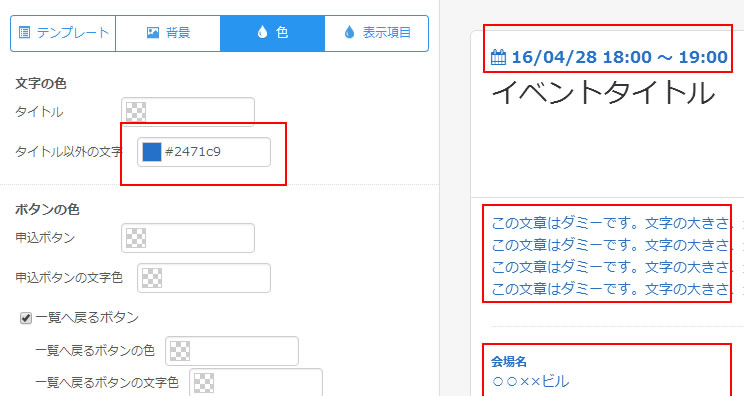Open 申込ボタン color swatch picker
This screenshot has height=396, width=744.
coord(136,238)
